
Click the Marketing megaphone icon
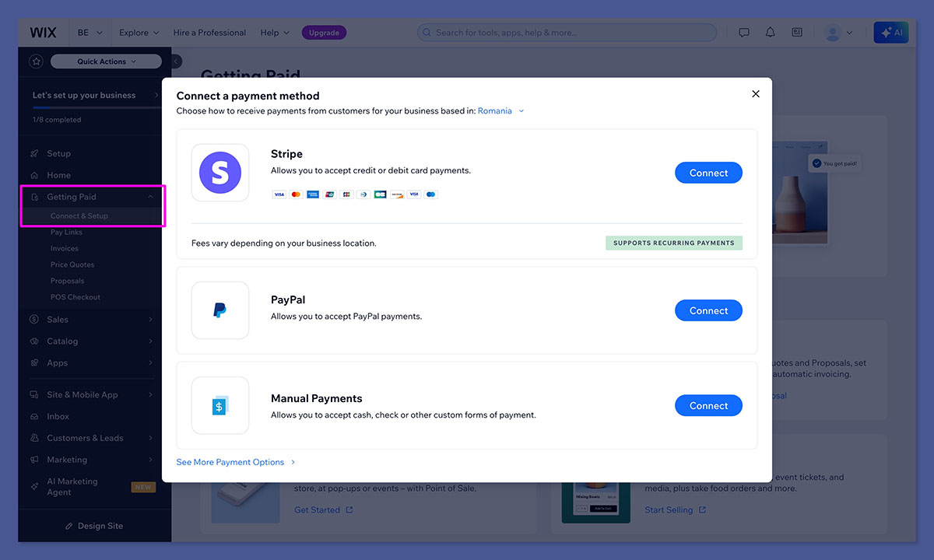click(34, 460)
